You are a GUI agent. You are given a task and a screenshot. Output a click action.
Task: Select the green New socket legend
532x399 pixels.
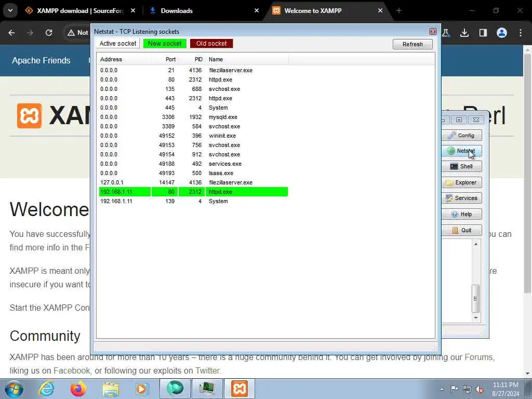[x=165, y=44]
